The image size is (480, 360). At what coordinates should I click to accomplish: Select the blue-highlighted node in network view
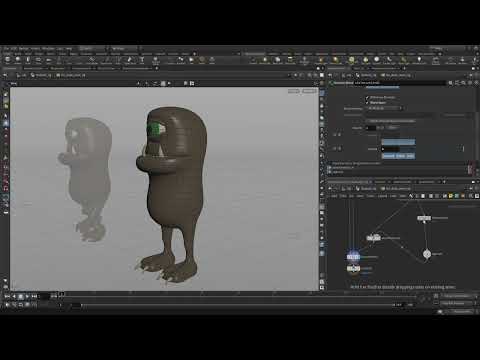click(x=353, y=257)
